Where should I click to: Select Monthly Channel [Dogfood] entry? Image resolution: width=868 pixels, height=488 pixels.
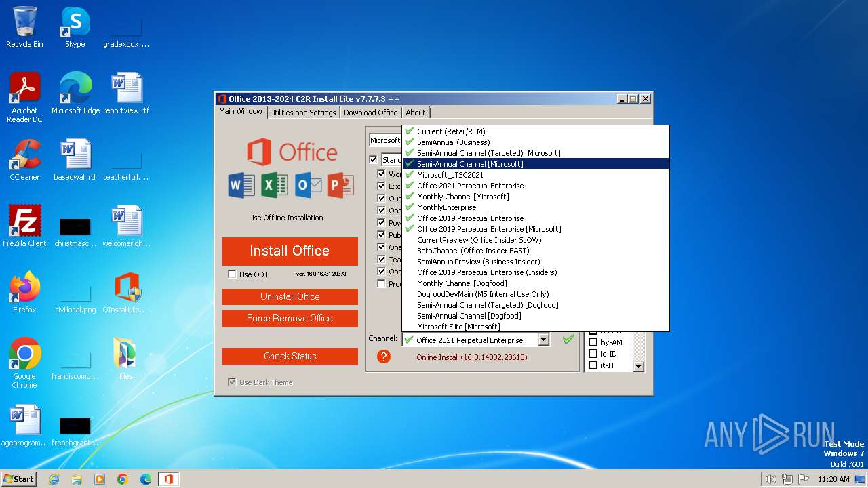pyautogui.click(x=536, y=283)
